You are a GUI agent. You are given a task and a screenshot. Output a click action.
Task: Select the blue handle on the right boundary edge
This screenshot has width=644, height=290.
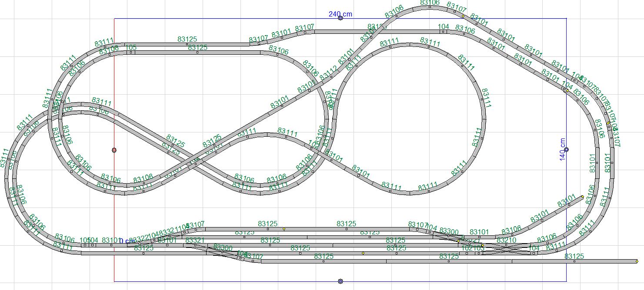(x=566, y=150)
